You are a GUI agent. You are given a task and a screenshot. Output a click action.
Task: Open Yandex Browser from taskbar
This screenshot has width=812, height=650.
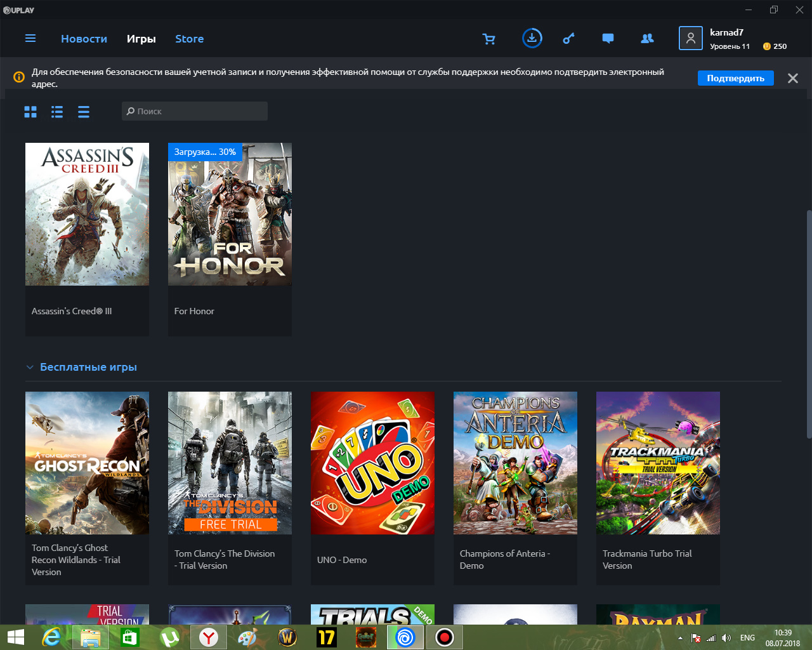(x=209, y=637)
